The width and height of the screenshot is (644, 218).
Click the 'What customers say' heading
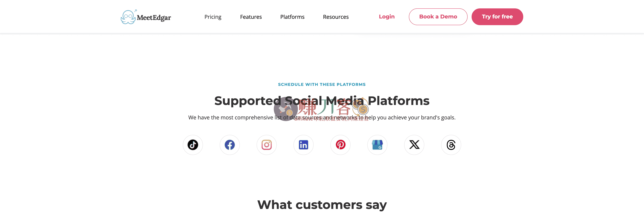(322, 205)
